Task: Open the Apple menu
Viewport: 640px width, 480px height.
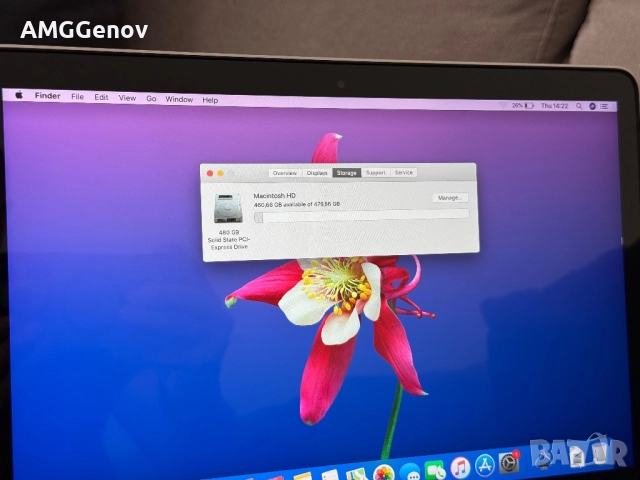Action: pyautogui.click(x=19, y=95)
